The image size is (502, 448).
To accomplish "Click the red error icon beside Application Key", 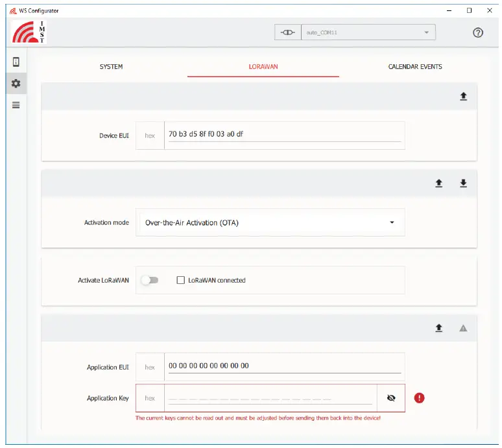I will (419, 398).
